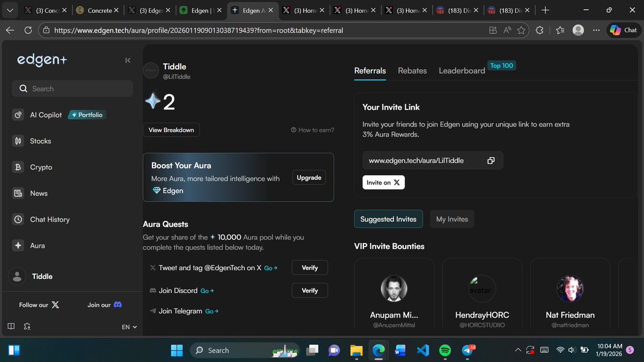The height and width of the screenshot is (362, 644).
Task: Open Telegram from taskbar
Action: pyautogui.click(x=468, y=350)
